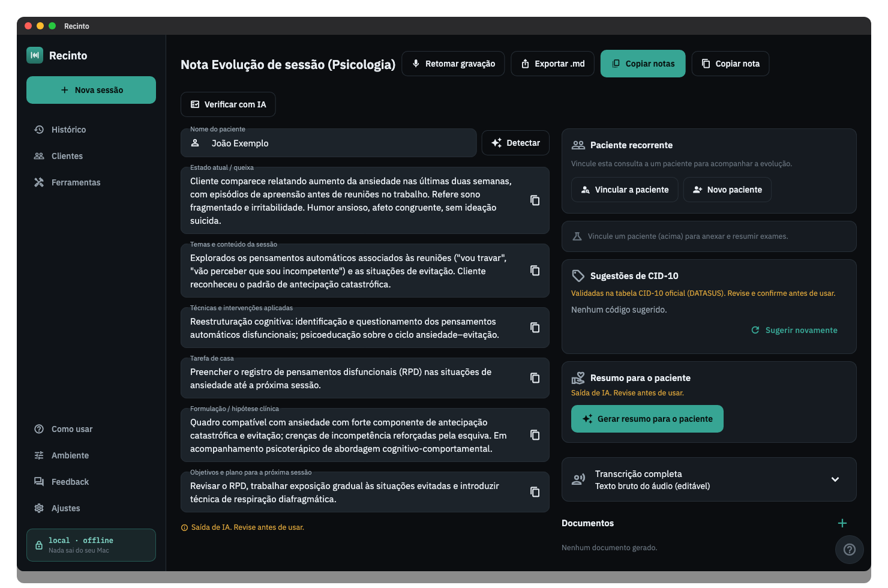Copy the Técnicas e intervenções aplicadas text

[535, 328]
